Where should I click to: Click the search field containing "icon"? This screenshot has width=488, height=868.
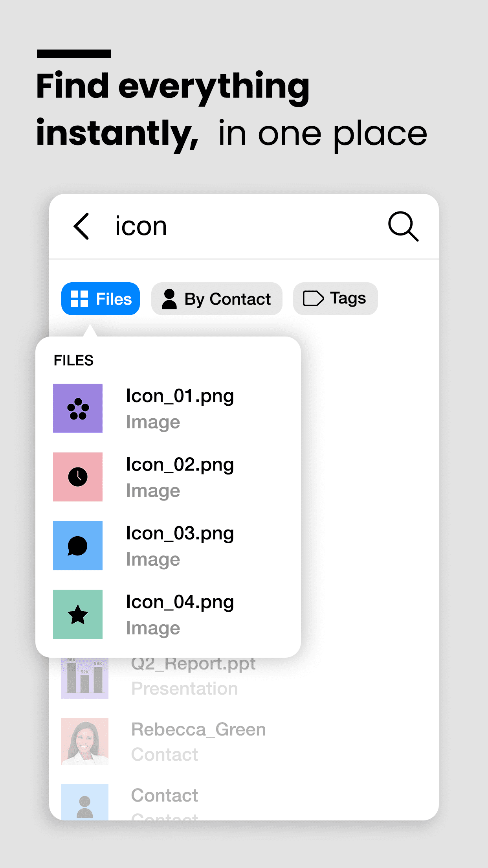pos(236,226)
